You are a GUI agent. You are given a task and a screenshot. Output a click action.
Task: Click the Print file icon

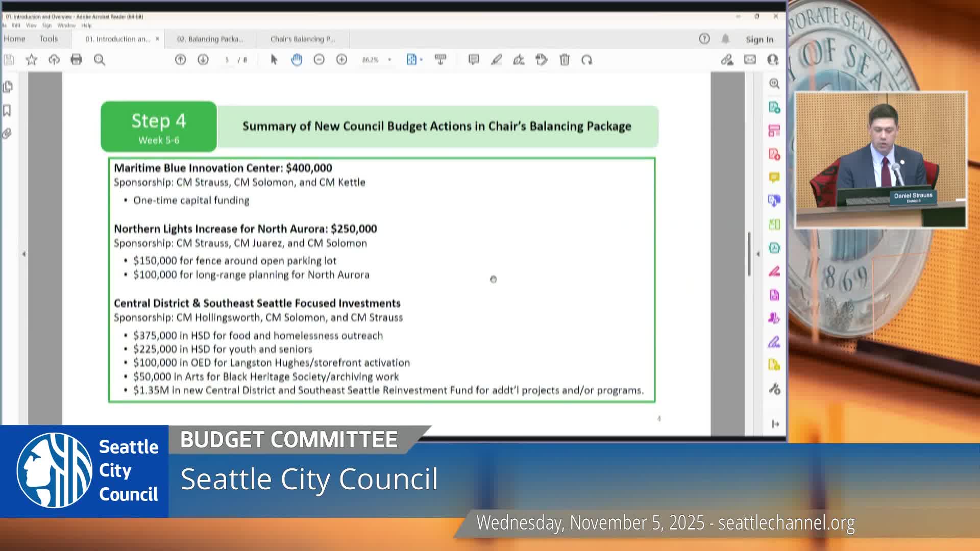click(77, 60)
